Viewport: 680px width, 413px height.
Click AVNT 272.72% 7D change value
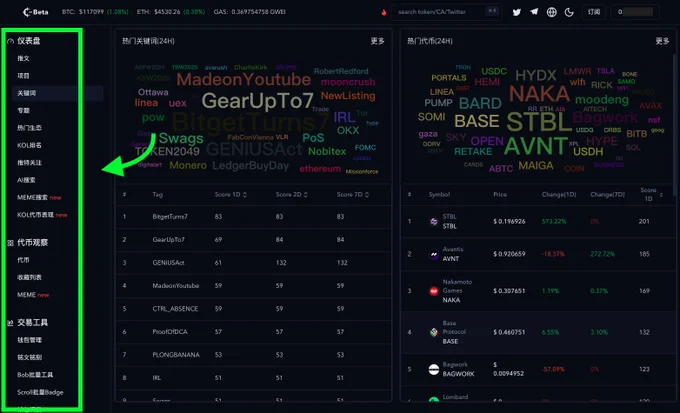pyautogui.click(x=602, y=254)
